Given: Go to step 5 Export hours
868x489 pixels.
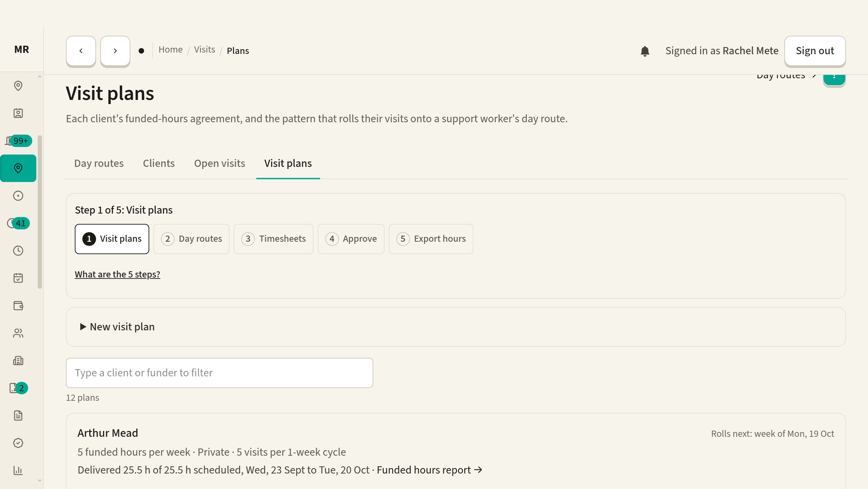Looking at the screenshot, I should [x=431, y=239].
